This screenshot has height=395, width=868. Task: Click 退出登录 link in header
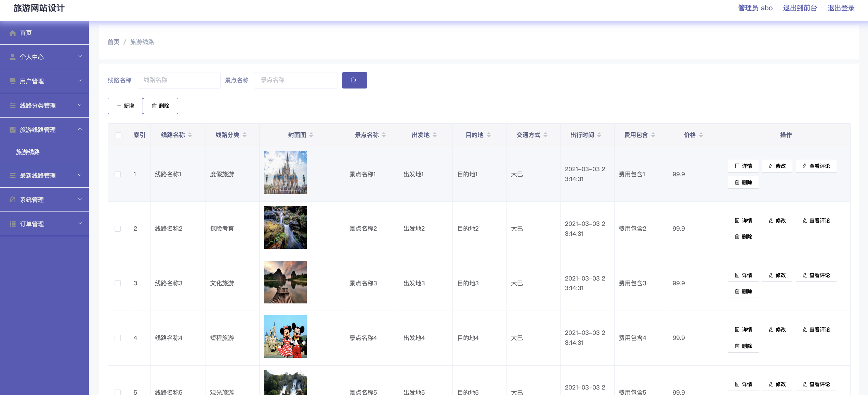click(841, 8)
